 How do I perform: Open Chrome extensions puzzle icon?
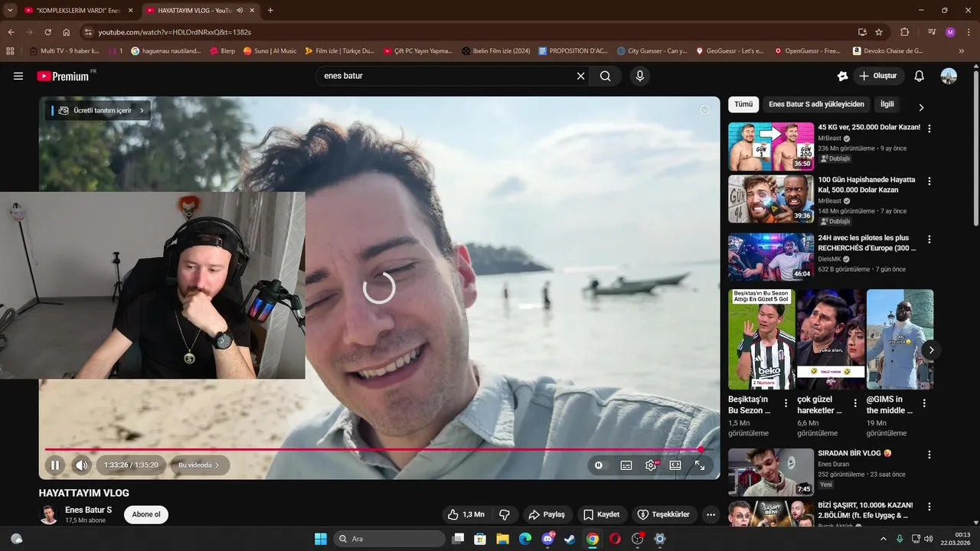click(904, 32)
